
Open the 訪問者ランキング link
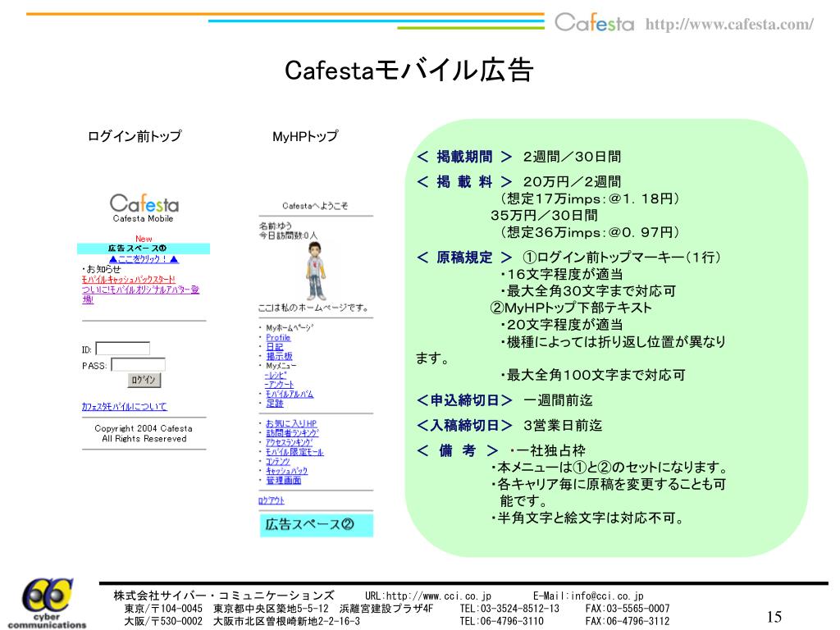pyautogui.click(x=292, y=433)
